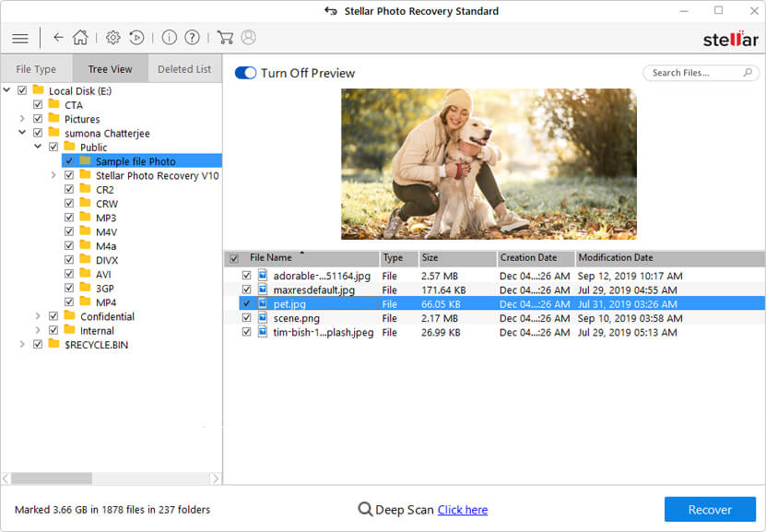Open the user account icon
This screenshot has width=766, height=532.
(248, 37)
